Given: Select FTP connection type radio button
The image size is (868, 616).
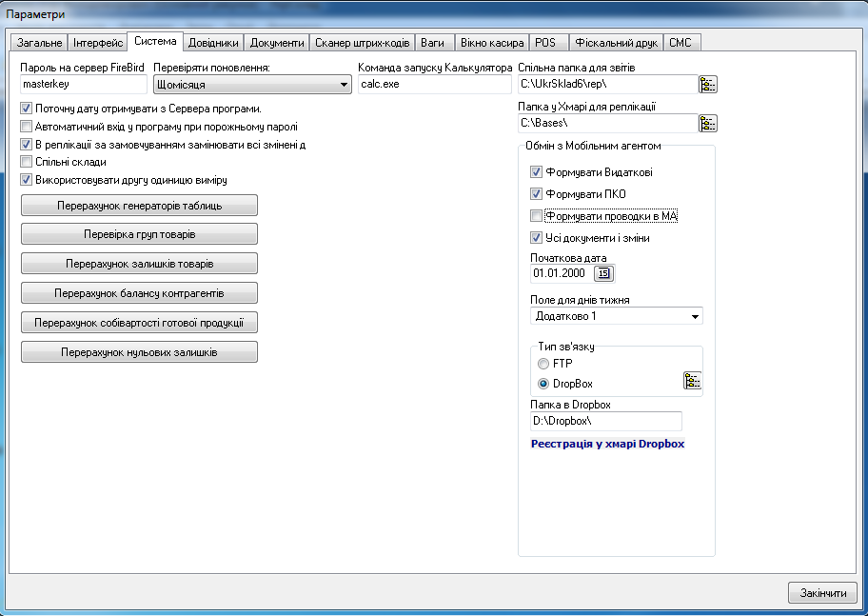Looking at the screenshot, I should (543, 364).
